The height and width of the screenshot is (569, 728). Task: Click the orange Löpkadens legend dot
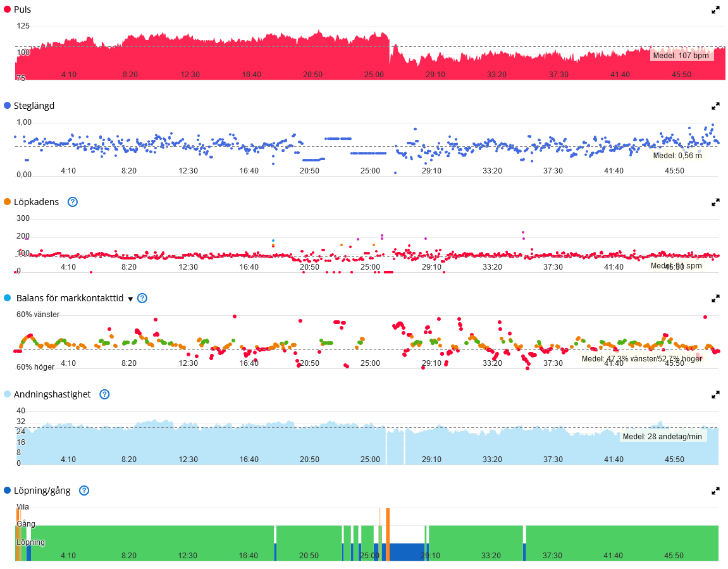tap(7, 202)
